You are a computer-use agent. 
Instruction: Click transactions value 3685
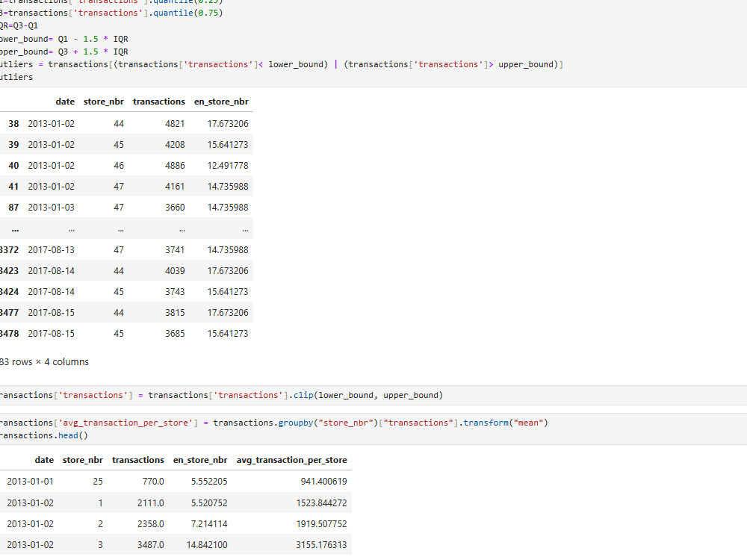coord(175,334)
